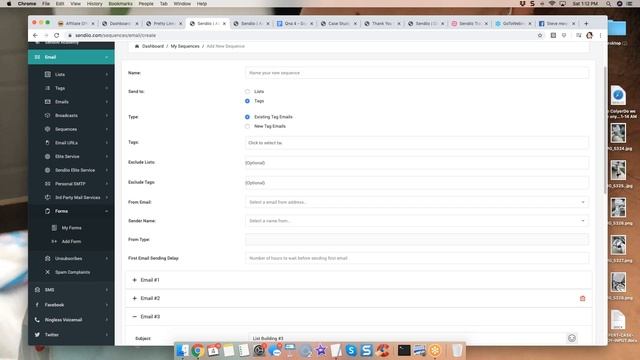Click the Elite Service sidebar icon

[x=47, y=156]
